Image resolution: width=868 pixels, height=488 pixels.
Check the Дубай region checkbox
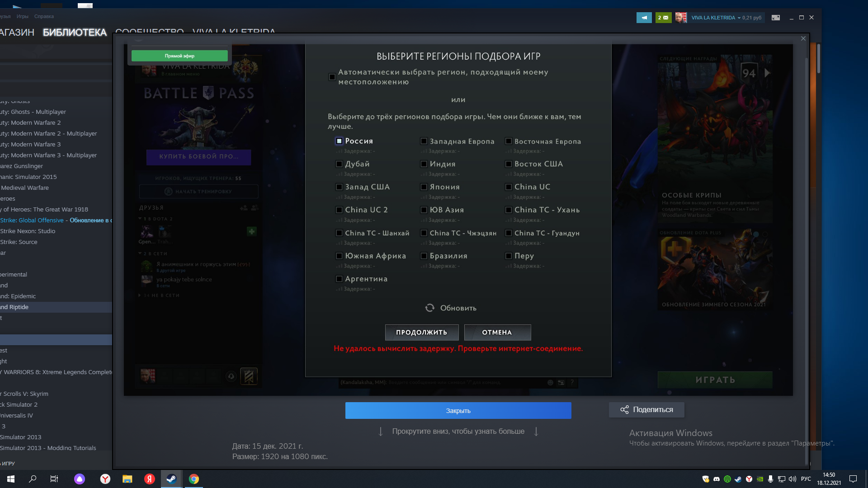339,164
